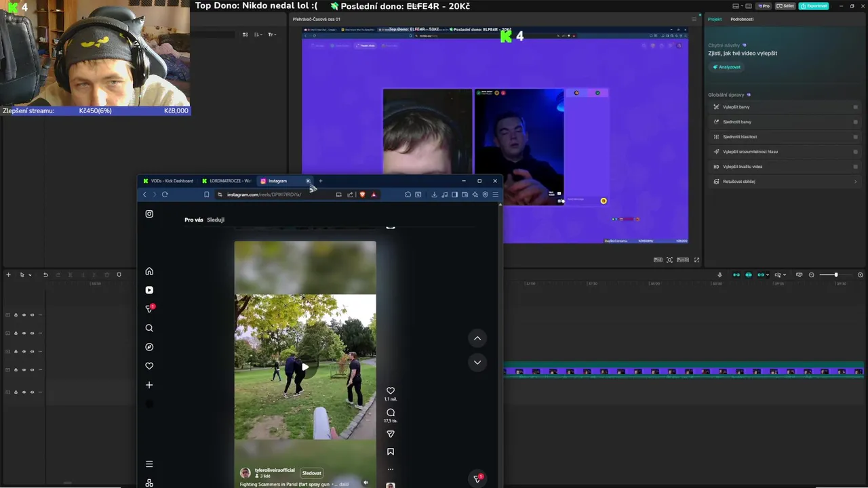The height and width of the screenshot is (488, 868).
Task: Open comments on the reel
Action: 391,413
